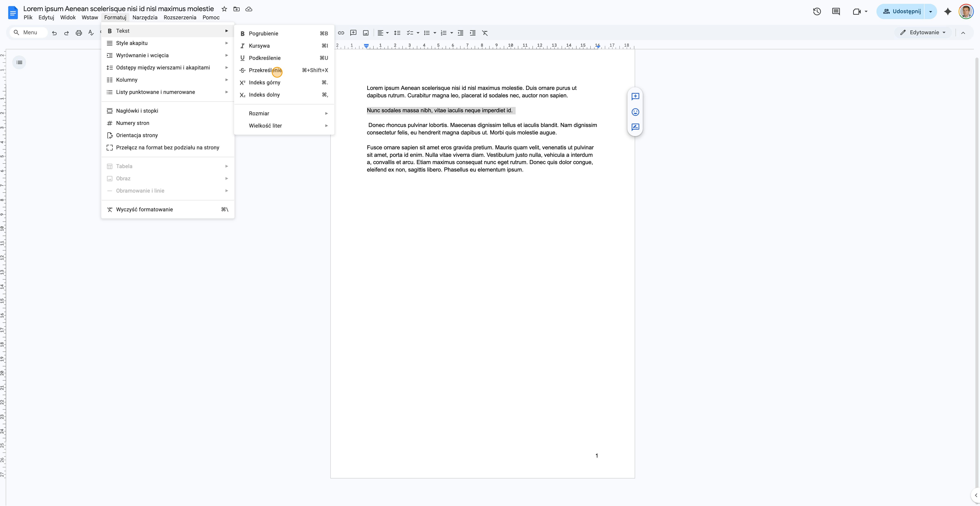Click the left indent marker on ruler
This screenshot has height=506, width=980.
[x=366, y=47]
